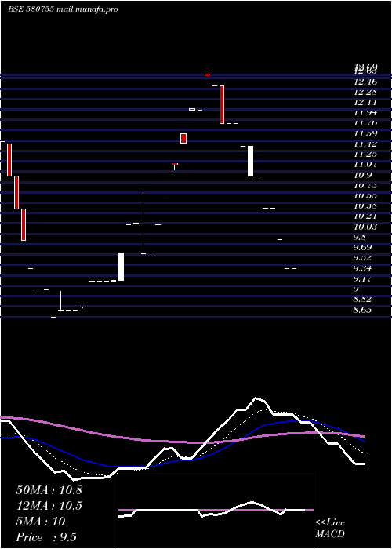Viewport: 392px width, 549px height.
Task: Select the 10.21 price level label
Action: pos(365,216)
